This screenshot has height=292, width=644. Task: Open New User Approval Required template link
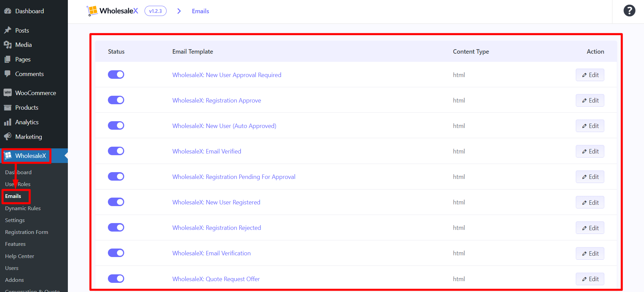(x=227, y=75)
